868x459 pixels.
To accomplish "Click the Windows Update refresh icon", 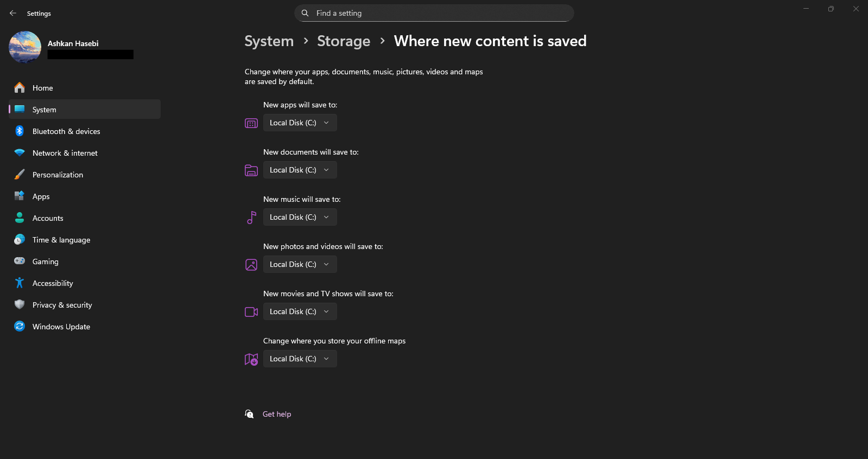I will (x=20, y=327).
